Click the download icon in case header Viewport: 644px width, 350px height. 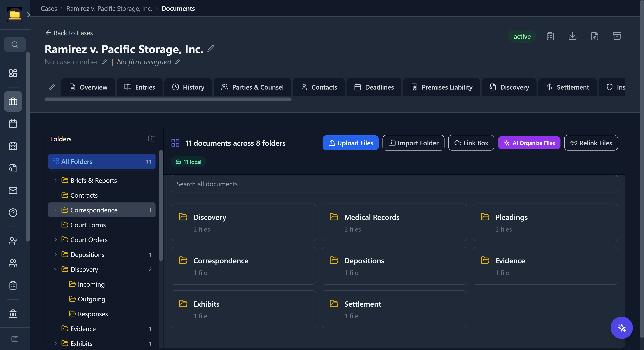click(573, 36)
